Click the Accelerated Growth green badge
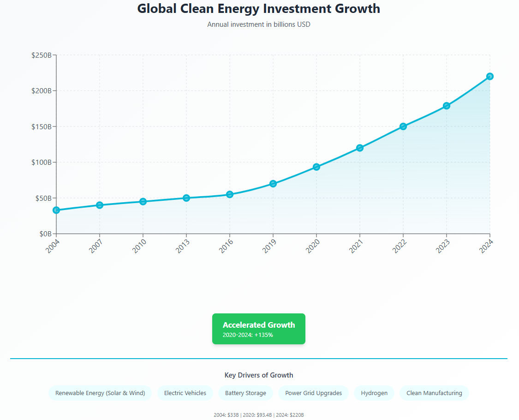Image resolution: width=519 pixels, height=420 pixels. 259,329
